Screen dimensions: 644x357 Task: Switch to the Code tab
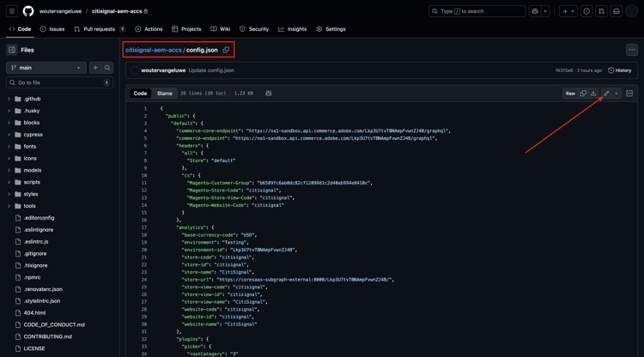click(x=20, y=29)
